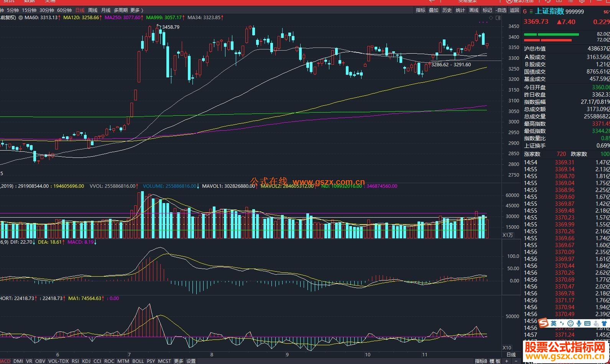
Task: Click the X1万 volume scale label
Action: coord(508,235)
